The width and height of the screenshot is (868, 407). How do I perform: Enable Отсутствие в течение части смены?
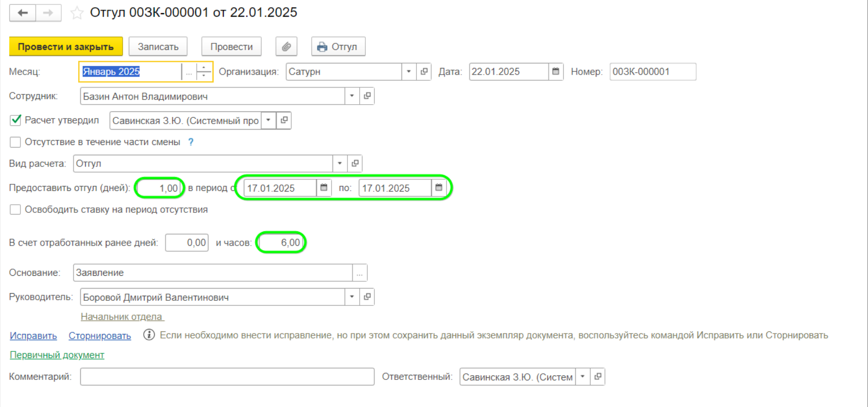pyautogui.click(x=15, y=142)
